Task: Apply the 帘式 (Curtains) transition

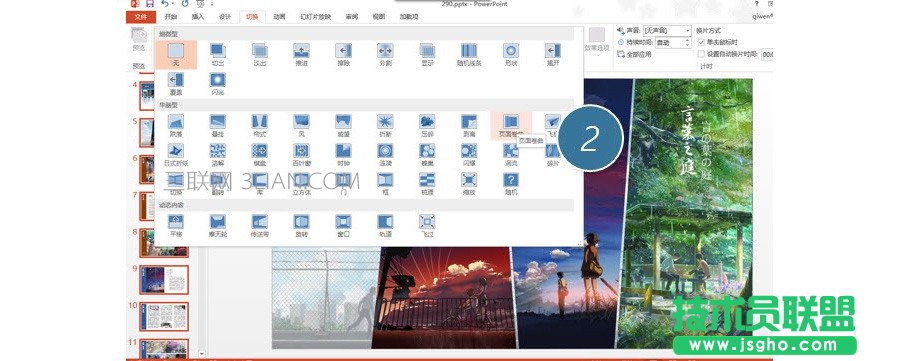Action: click(259, 126)
